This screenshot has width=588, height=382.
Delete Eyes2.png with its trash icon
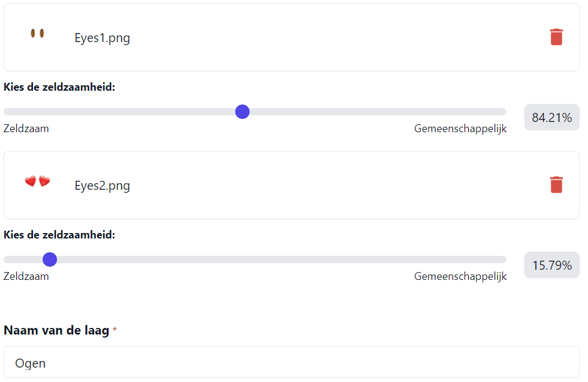click(x=556, y=184)
